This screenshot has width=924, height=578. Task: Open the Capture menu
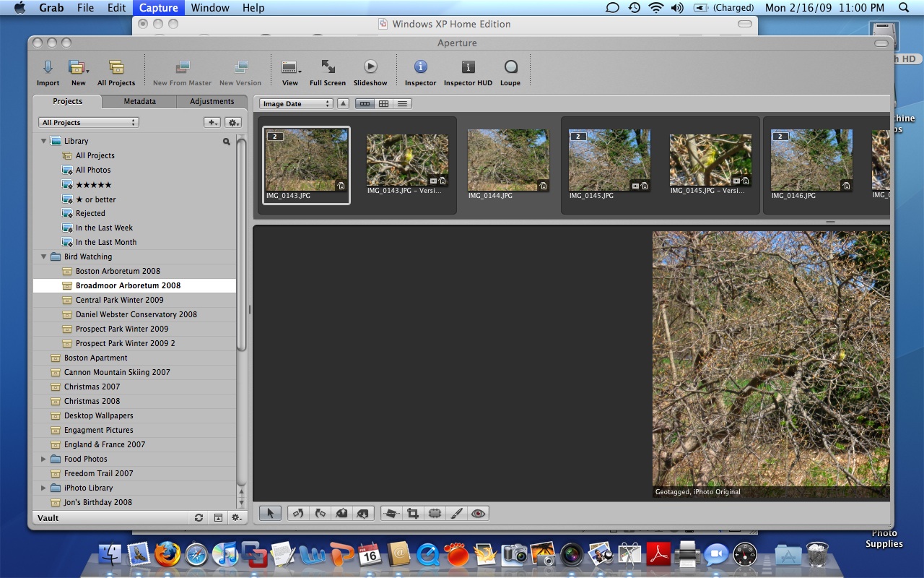(x=158, y=8)
